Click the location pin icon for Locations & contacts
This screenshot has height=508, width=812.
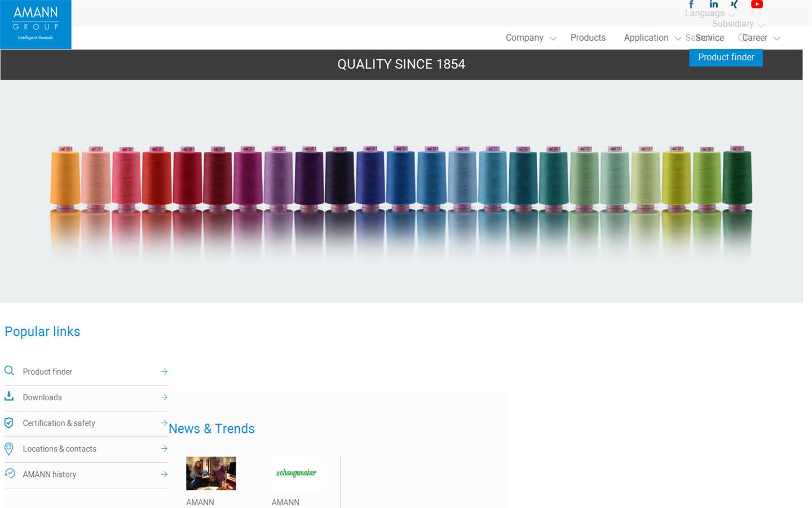pyautogui.click(x=9, y=449)
